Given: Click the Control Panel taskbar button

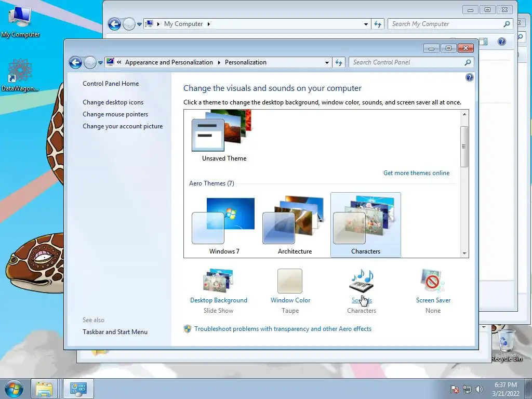Looking at the screenshot, I should coord(78,389).
